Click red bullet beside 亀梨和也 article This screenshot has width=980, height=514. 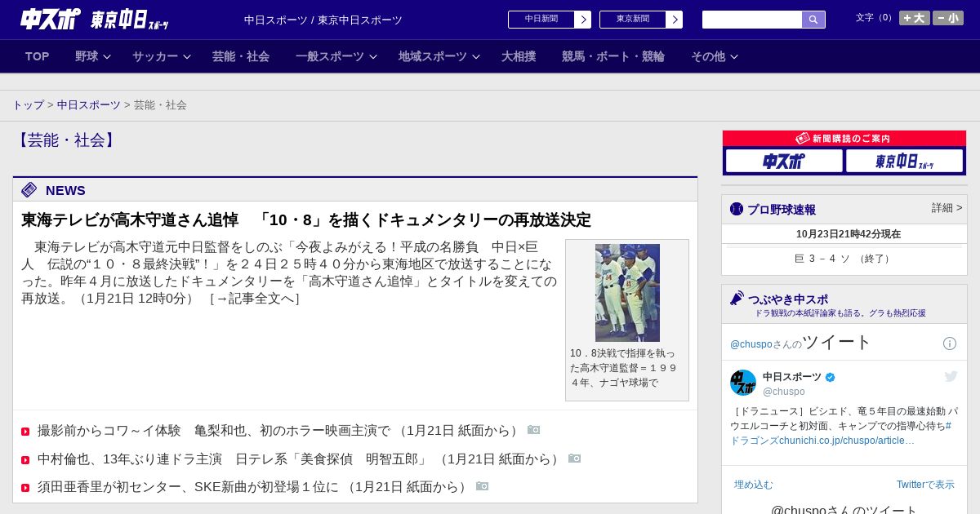point(25,432)
